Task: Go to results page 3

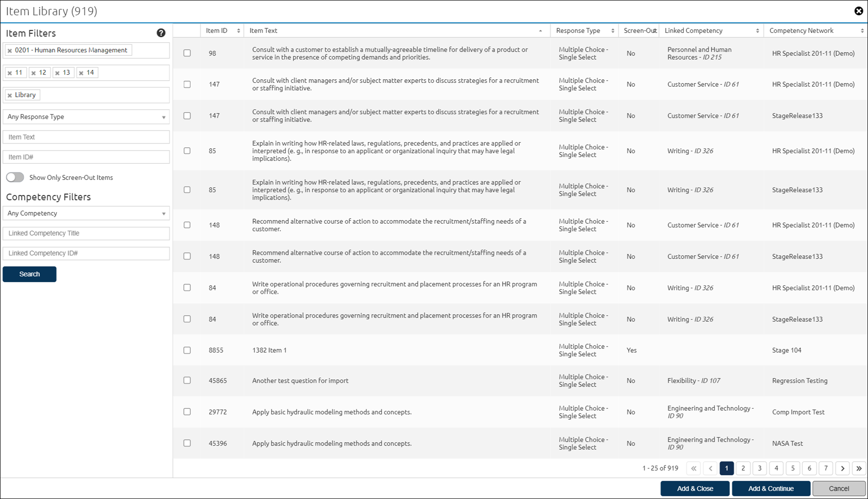Action: (760, 468)
